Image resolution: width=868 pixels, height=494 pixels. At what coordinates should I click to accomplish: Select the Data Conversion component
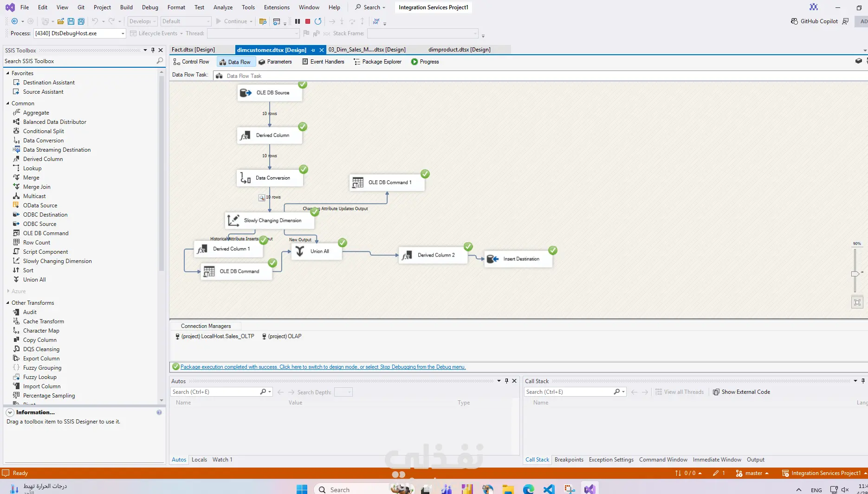click(270, 178)
